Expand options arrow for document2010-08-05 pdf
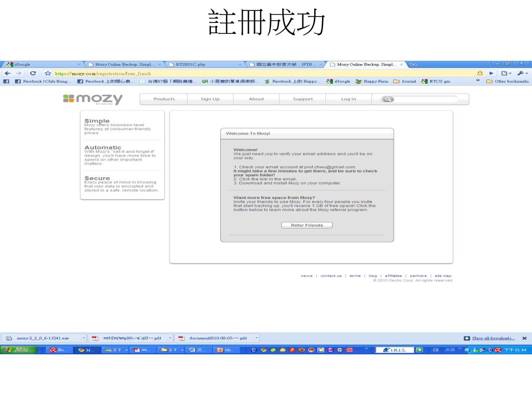532x399 pixels. pyautogui.click(x=257, y=338)
